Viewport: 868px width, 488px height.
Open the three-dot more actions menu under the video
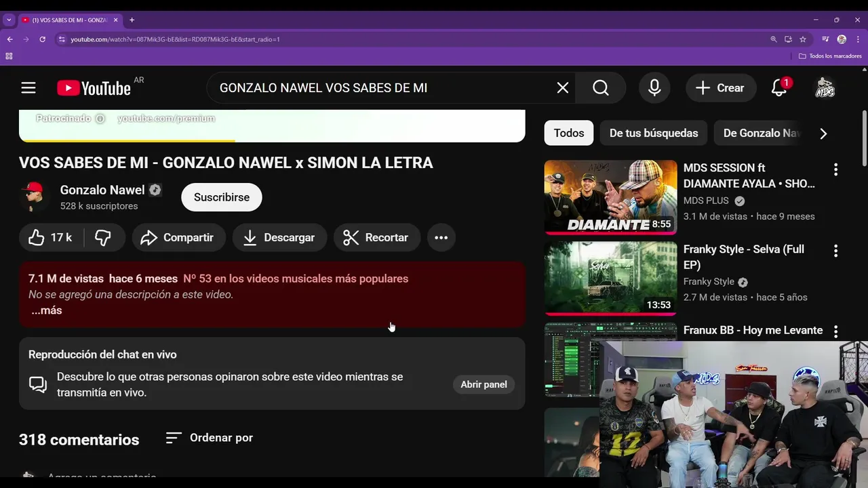(x=441, y=237)
